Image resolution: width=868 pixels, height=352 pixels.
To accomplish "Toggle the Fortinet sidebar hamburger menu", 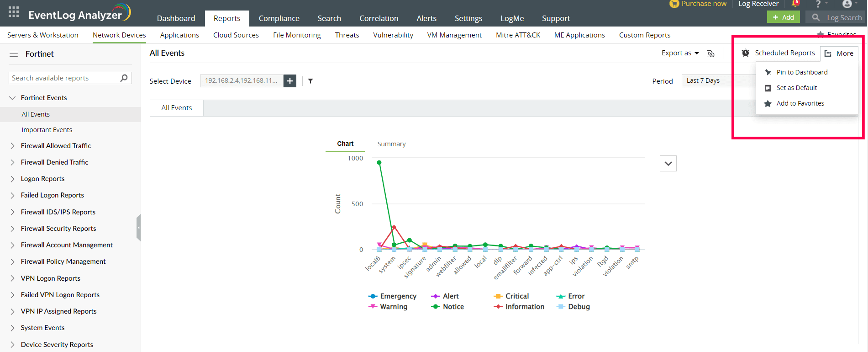I will coord(14,54).
